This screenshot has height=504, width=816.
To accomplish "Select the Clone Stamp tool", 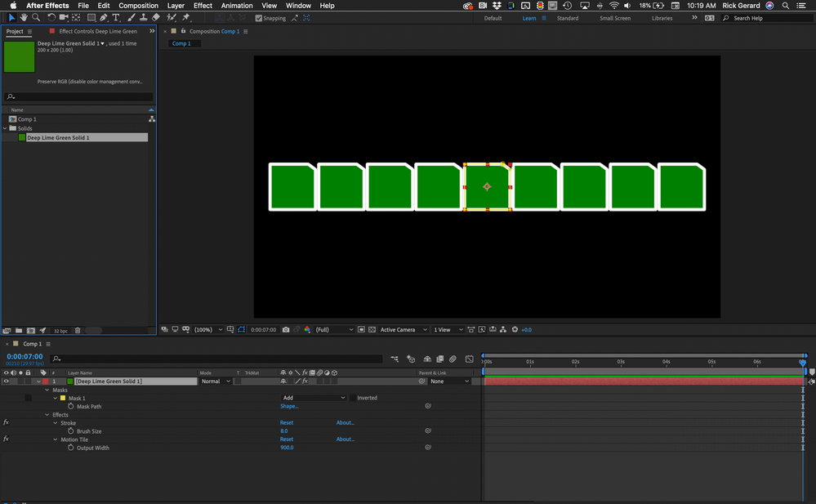I will 143,18.
